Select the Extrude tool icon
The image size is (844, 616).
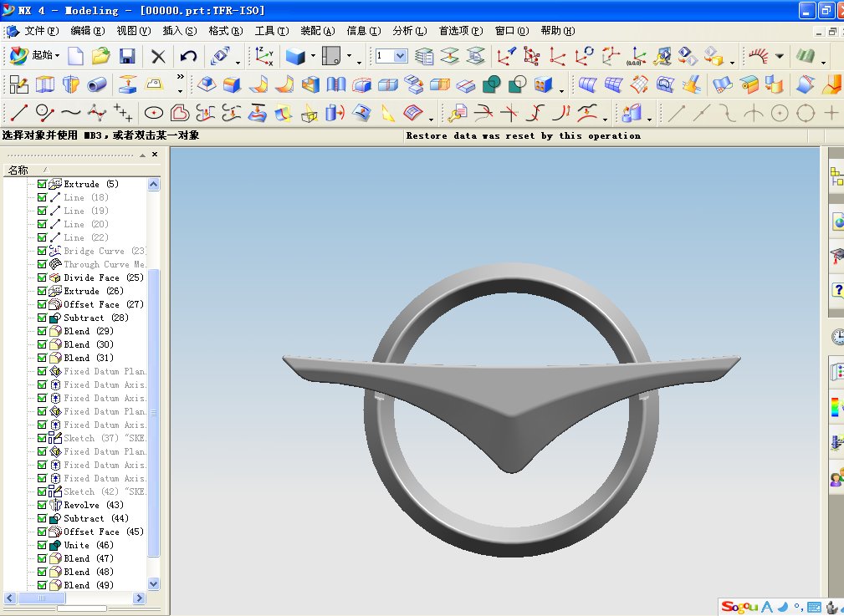tap(45, 84)
